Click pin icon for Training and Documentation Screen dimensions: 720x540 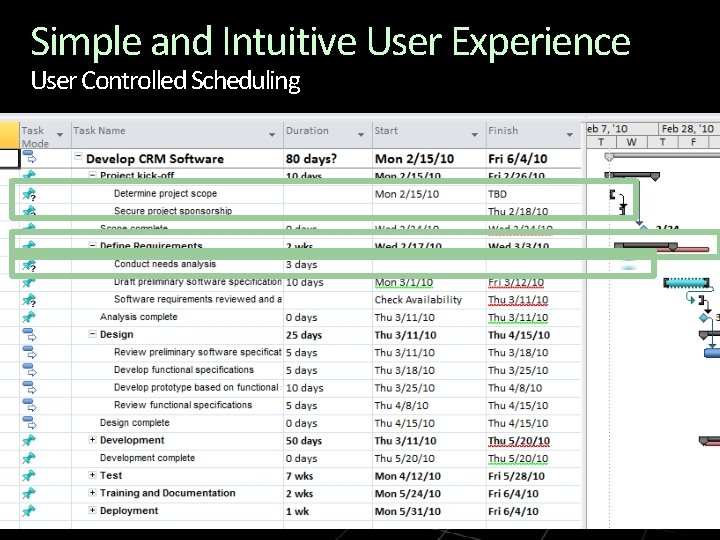29,493
